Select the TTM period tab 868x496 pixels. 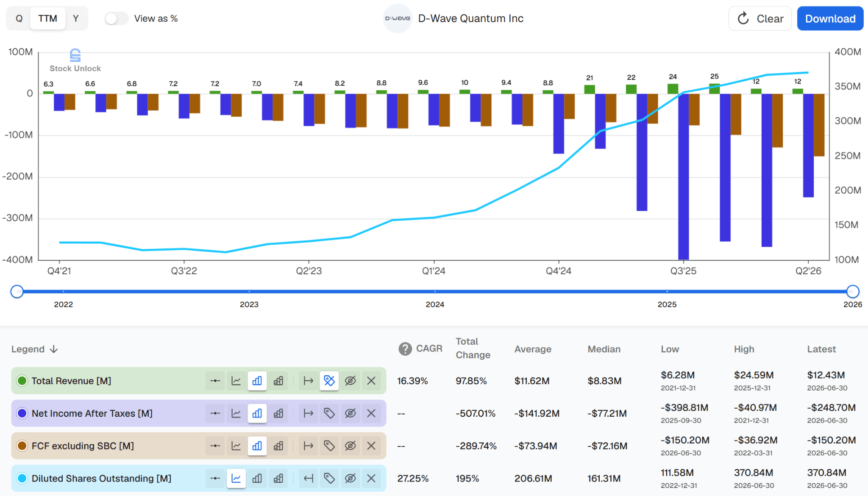coord(48,19)
